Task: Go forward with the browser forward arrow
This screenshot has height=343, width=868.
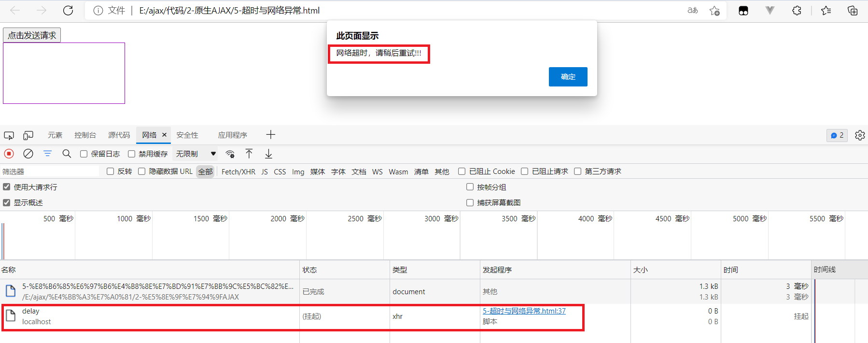Action: click(42, 10)
